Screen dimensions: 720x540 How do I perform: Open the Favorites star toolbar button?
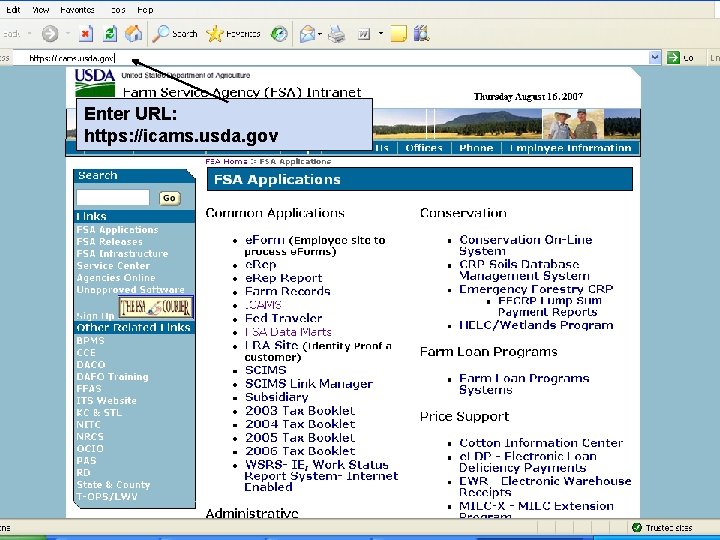pos(233,34)
